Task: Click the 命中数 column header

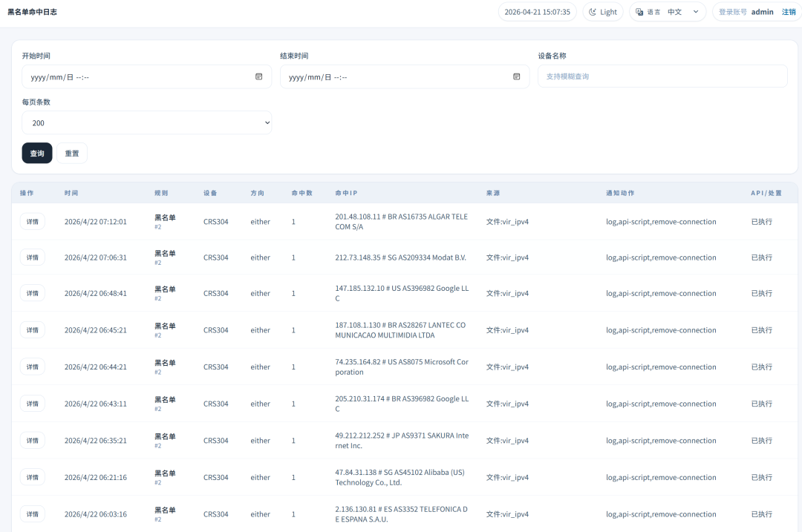Action: (301, 193)
